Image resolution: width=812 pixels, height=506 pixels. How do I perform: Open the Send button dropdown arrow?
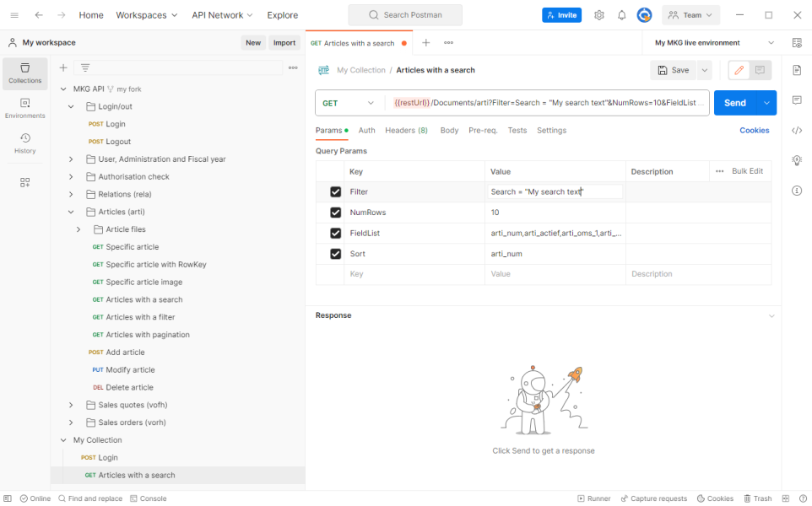coord(766,103)
